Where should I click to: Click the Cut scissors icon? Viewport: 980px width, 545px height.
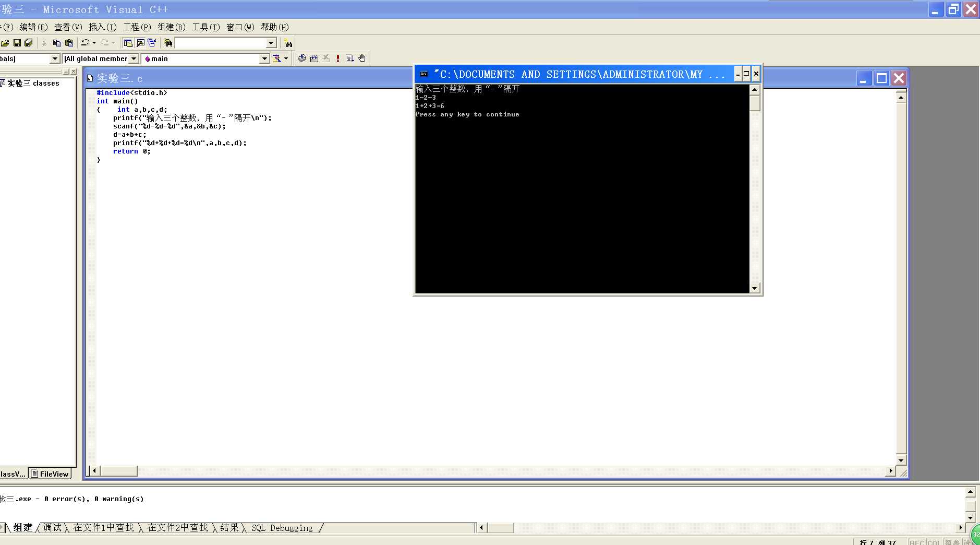click(x=44, y=43)
